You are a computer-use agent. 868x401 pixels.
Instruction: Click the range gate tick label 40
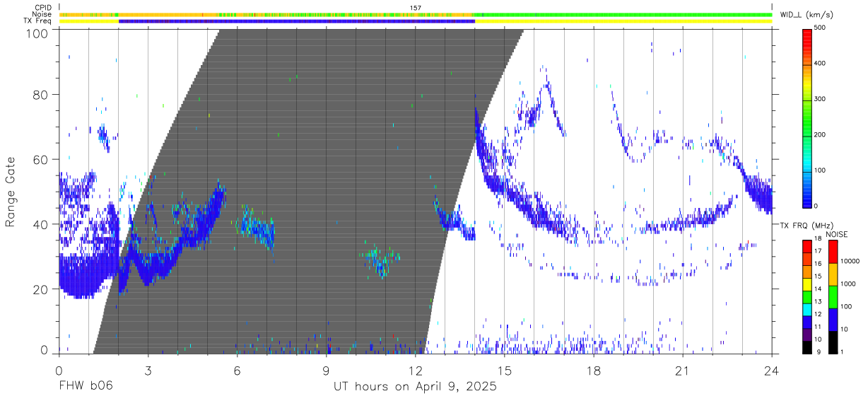click(41, 224)
